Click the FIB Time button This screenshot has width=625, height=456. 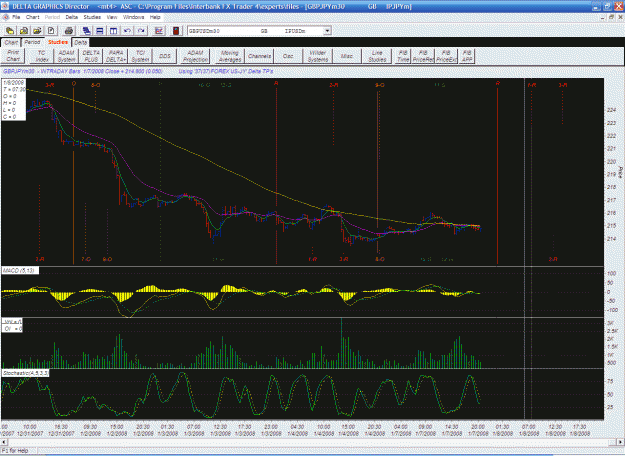coord(403,56)
